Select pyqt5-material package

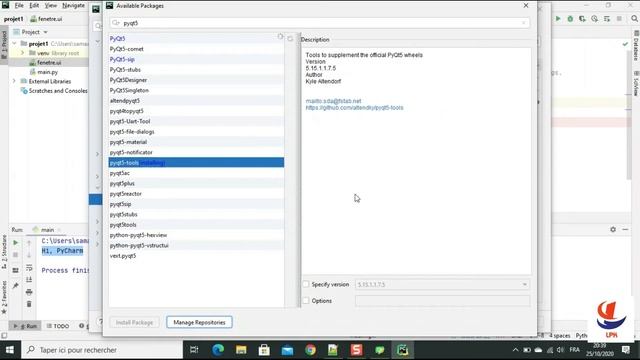pyautogui.click(x=196, y=142)
